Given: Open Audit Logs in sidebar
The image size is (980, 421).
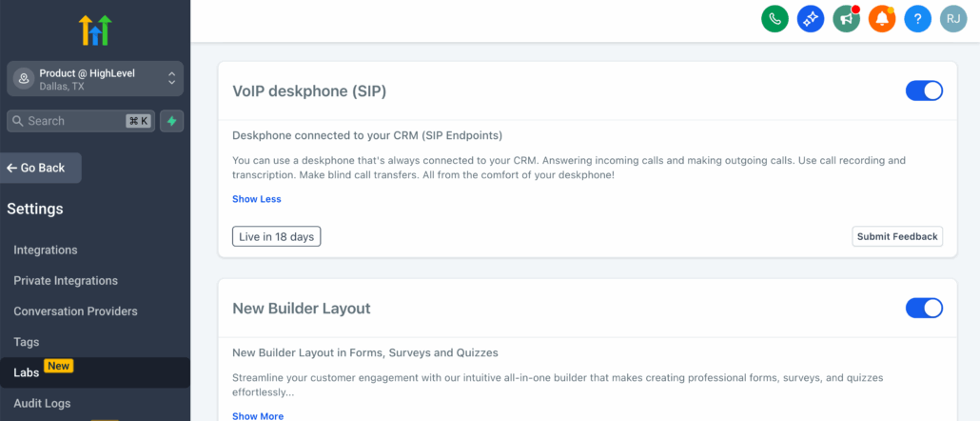Looking at the screenshot, I should coord(42,403).
